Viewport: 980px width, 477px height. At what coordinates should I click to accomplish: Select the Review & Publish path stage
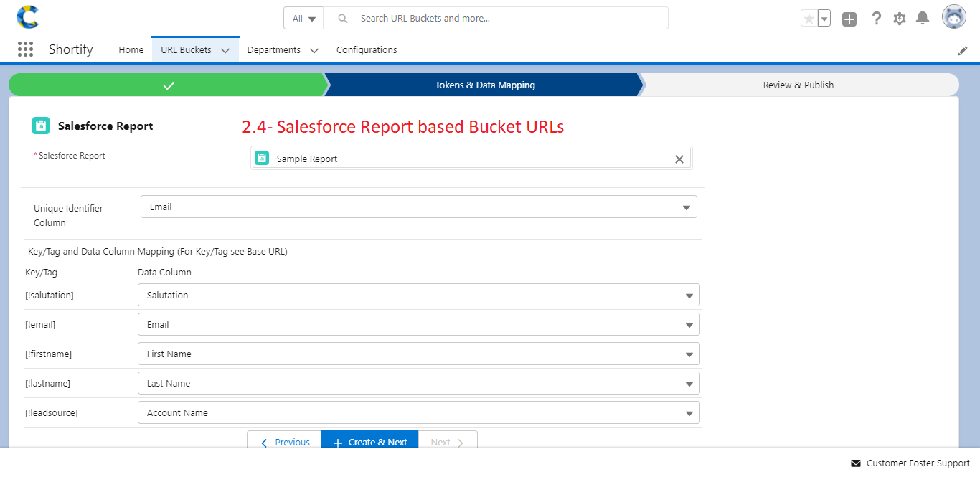pos(798,85)
